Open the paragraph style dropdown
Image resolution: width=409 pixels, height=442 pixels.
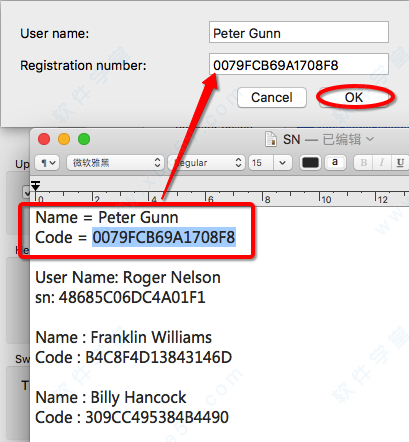(47, 163)
